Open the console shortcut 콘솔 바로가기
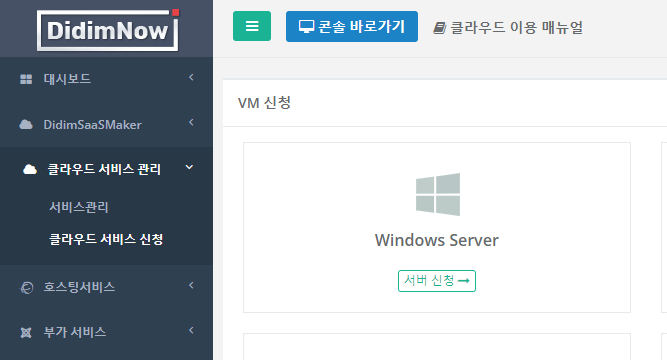Image resolution: width=667 pixels, height=360 pixels. click(352, 26)
